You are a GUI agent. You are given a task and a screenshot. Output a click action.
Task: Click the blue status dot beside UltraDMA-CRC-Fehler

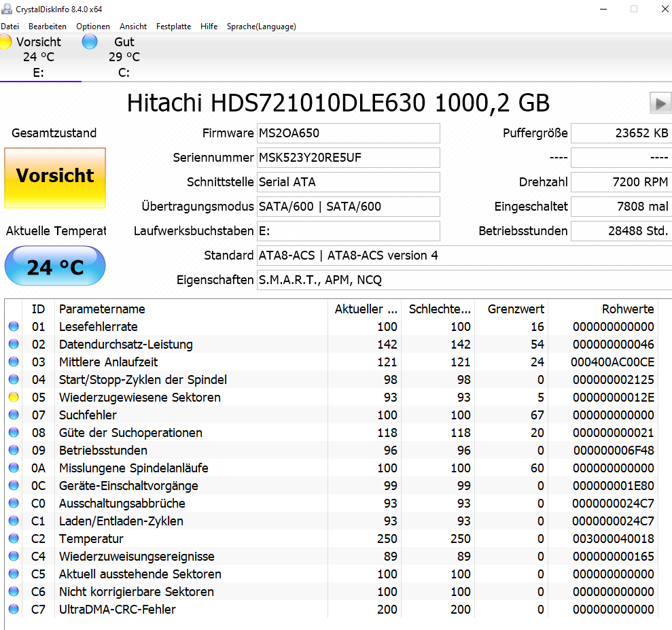point(13,609)
